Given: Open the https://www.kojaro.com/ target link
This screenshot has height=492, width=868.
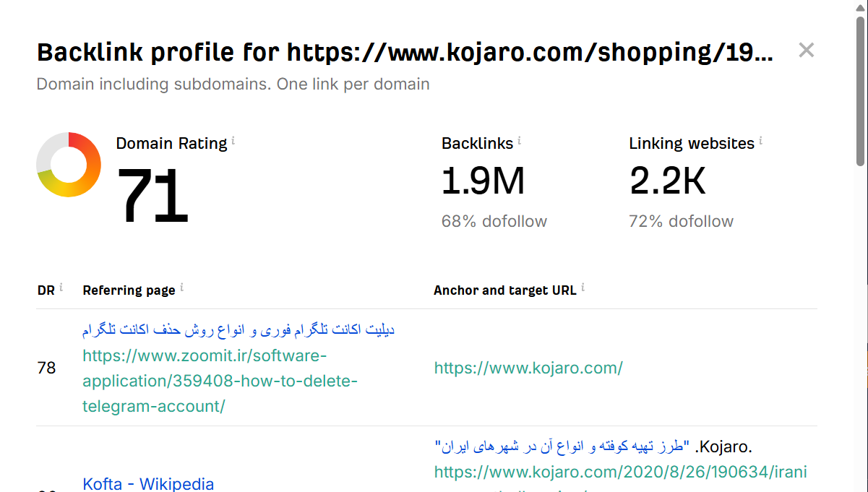Looking at the screenshot, I should click(528, 368).
